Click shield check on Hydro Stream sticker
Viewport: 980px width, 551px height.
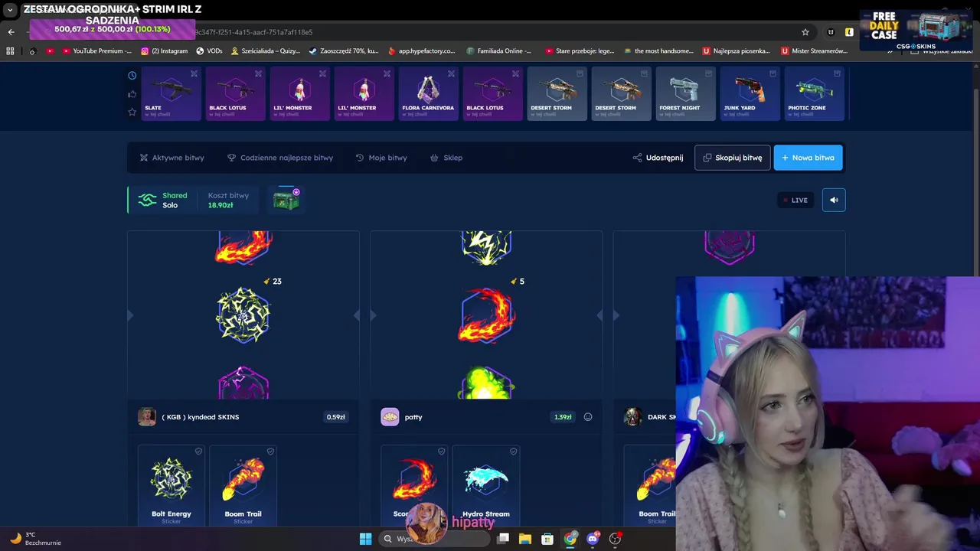[x=513, y=452]
